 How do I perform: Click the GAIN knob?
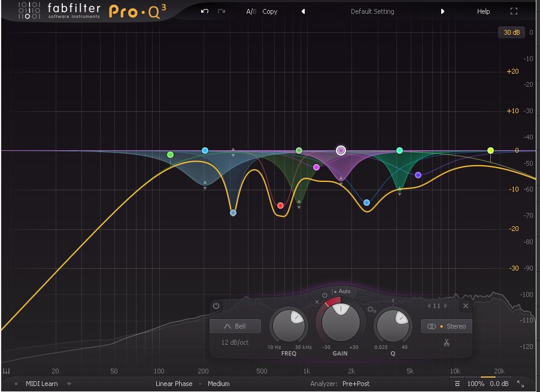point(341,323)
